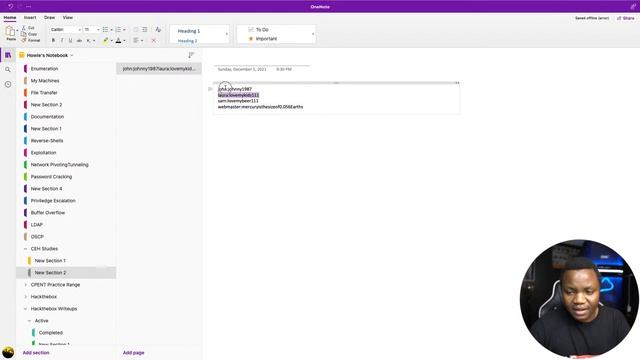The height and width of the screenshot is (360, 640).
Task: Open the recent notes clock icon
Action: click(8, 84)
